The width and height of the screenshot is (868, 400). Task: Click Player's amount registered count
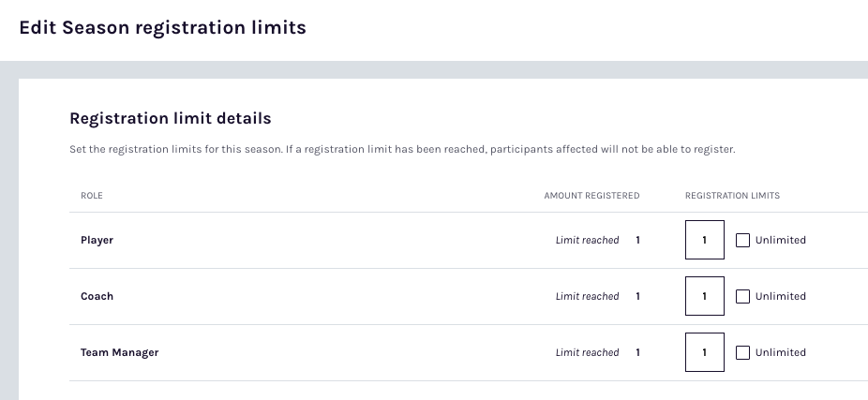(637, 240)
